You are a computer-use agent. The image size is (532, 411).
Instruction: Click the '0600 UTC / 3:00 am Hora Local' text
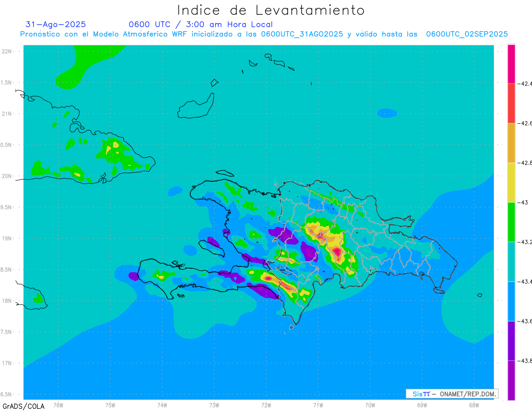coord(200,24)
